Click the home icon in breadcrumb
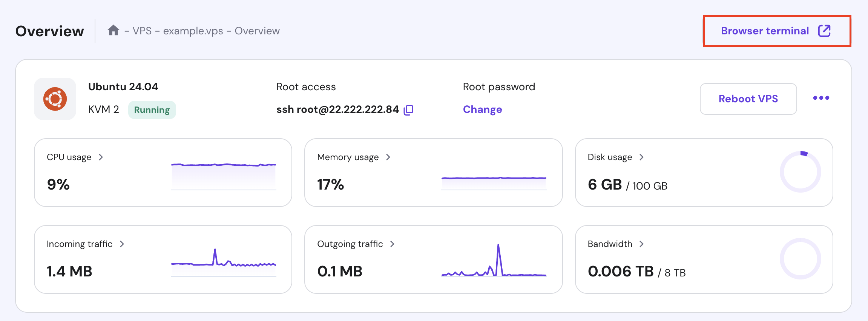The height and width of the screenshot is (321, 868). pyautogui.click(x=113, y=30)
